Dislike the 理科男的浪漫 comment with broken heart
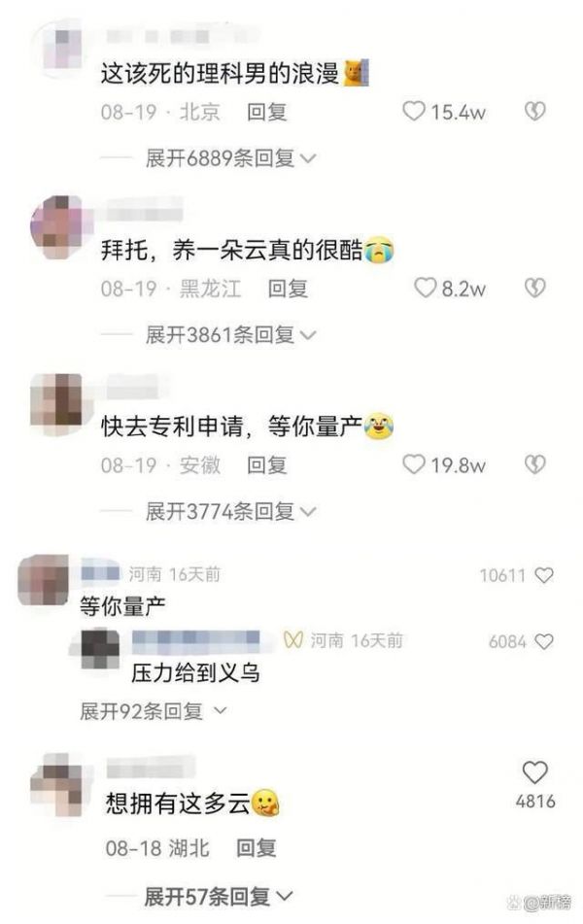 534,111
